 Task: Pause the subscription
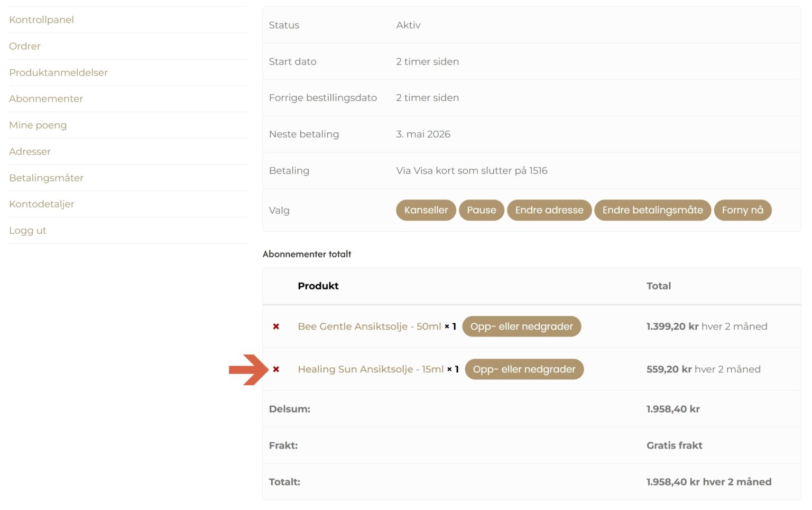(481, 210)
